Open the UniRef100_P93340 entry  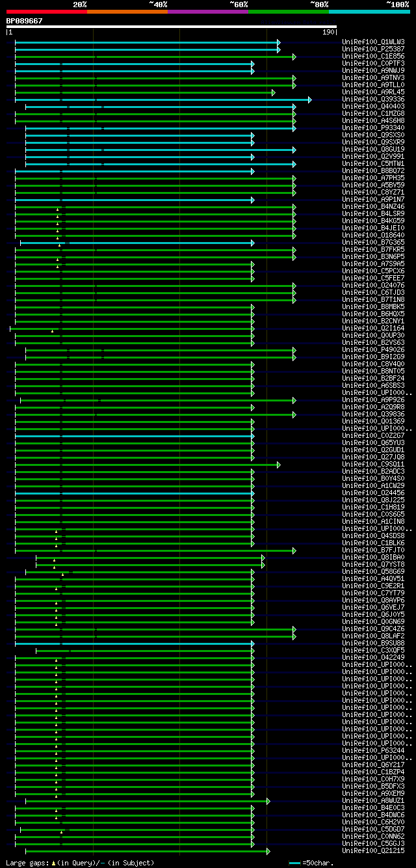373,128
